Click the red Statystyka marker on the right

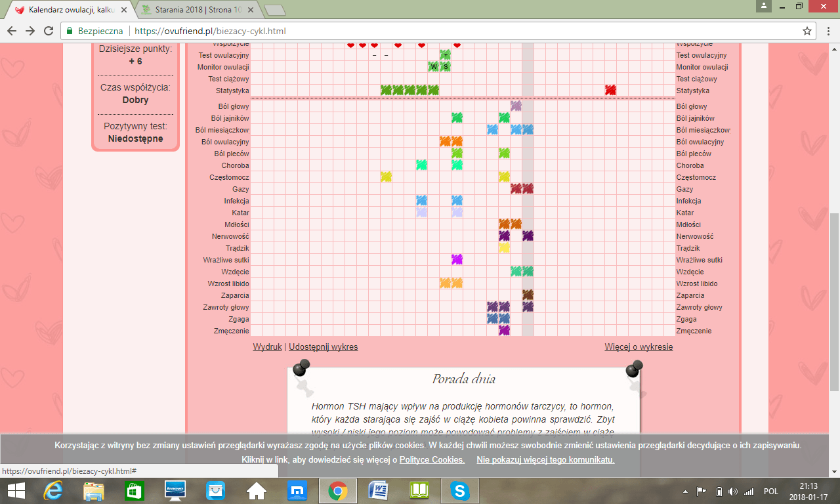pyautogui.click(x=610, y=90)
